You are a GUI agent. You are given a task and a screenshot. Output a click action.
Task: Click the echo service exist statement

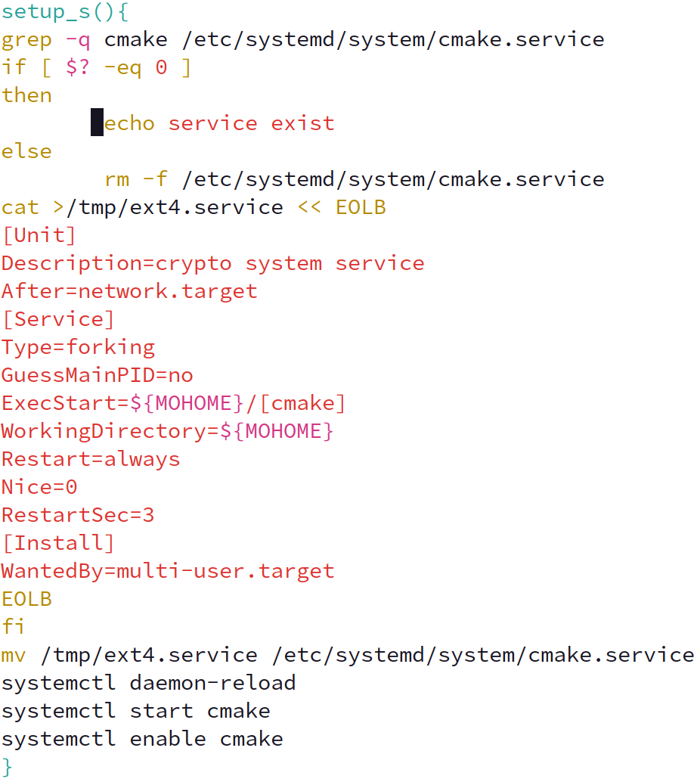[219, 123]
